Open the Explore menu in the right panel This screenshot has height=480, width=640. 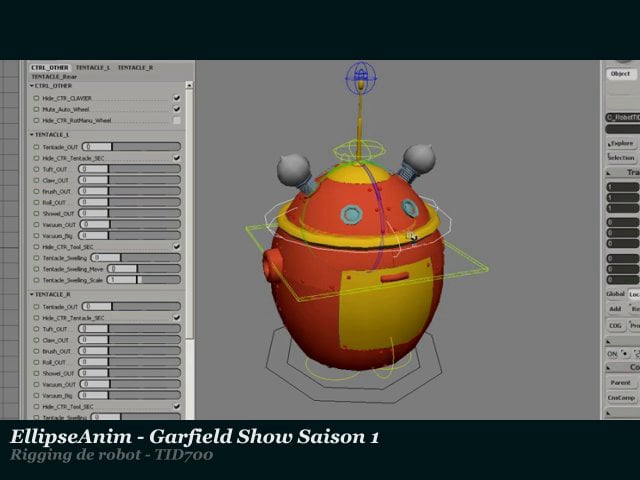click(x=621, y=143)
